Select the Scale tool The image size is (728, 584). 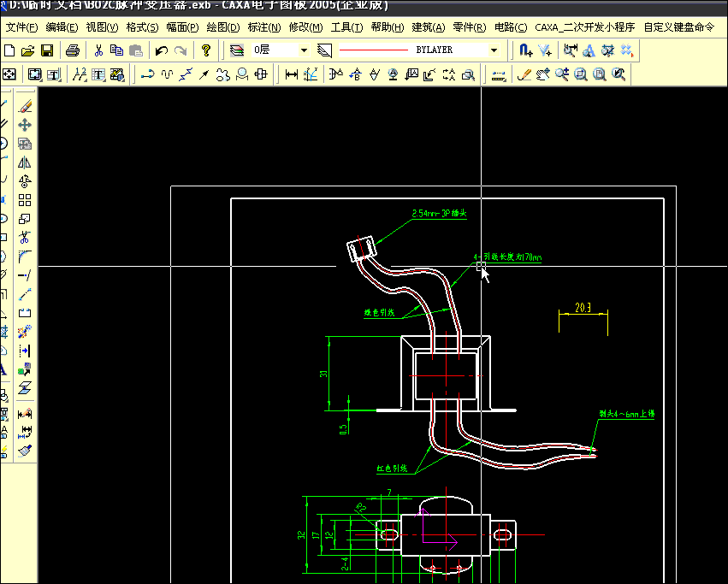point(25,219)
